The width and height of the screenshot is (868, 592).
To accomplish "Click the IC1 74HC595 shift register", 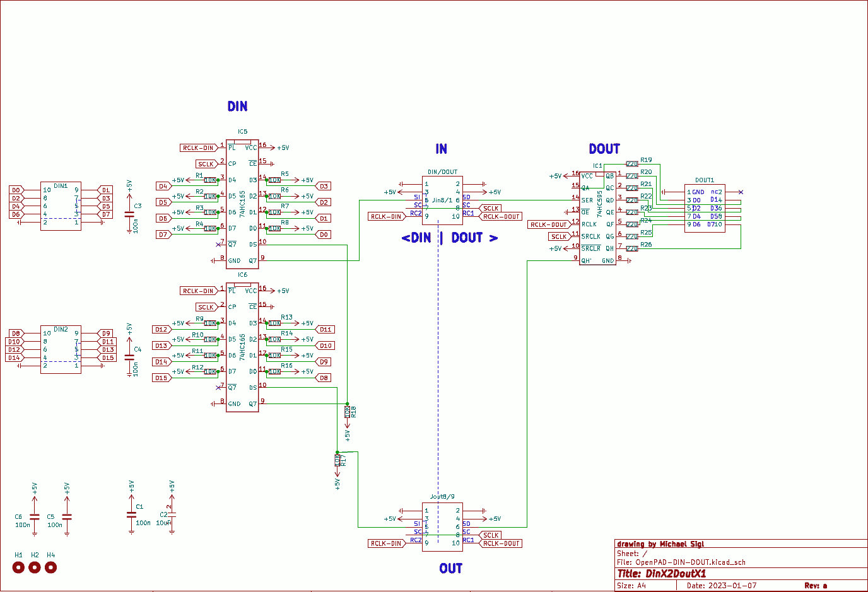I will point(597,218).
